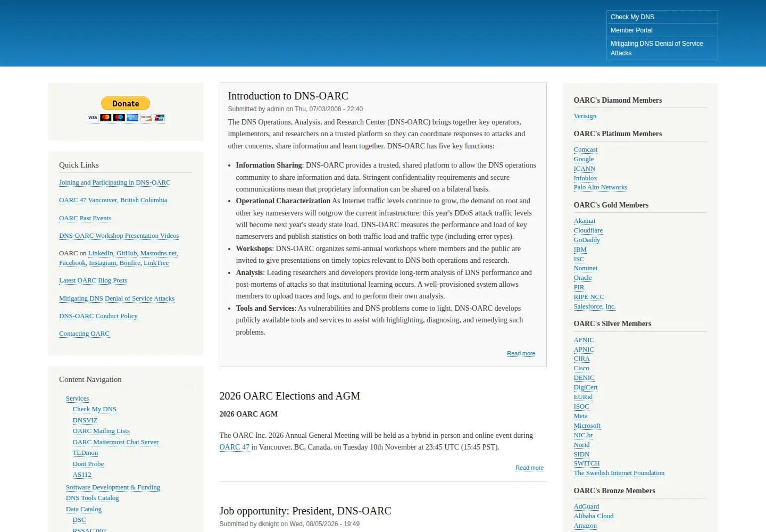
Task: Open the RIPE NCC member link
Action: (589, 297)
